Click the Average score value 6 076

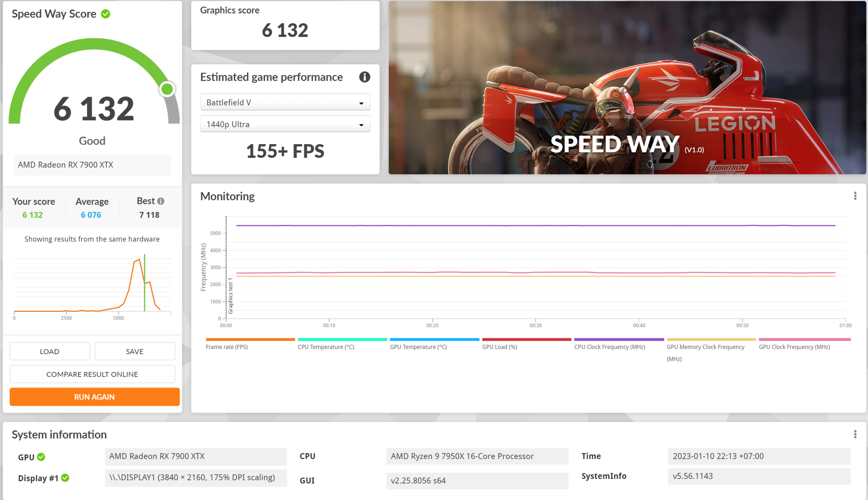(91, 215)
